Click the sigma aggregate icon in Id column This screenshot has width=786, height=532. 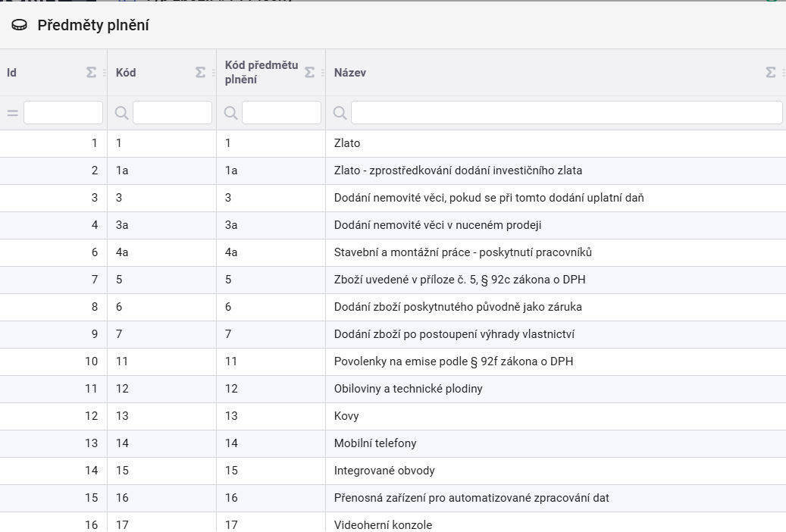(91, 73)
